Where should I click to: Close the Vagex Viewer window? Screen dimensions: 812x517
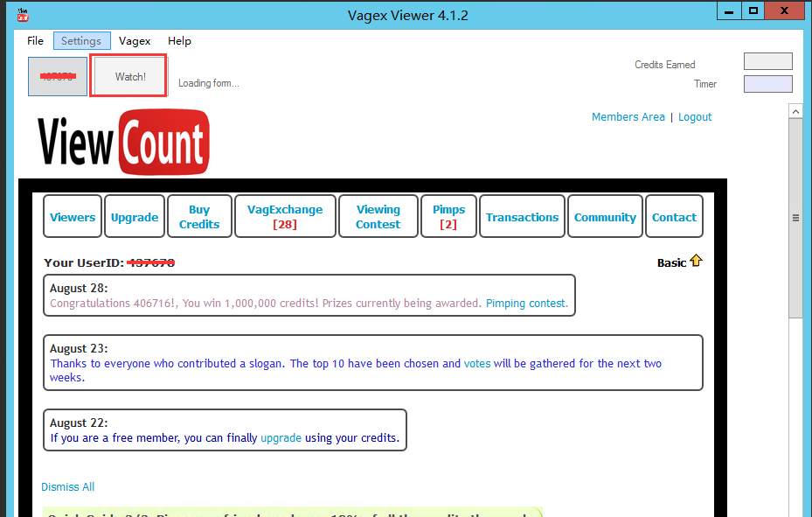pyautogui.click(x=784, y=10)
